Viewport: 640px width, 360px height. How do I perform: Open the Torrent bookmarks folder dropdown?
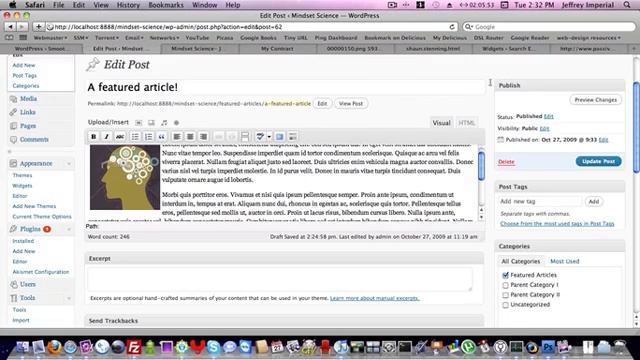[107, 38]
